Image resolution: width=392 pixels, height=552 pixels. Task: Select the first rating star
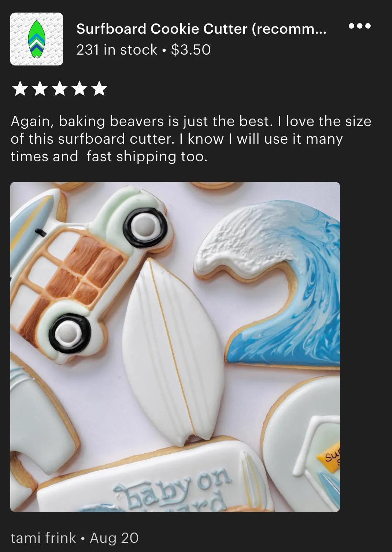click(x=19, y=89)
